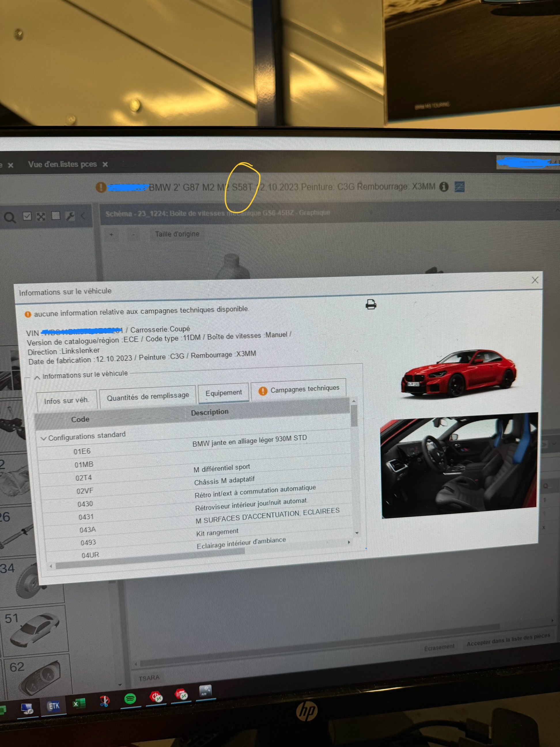Click 'M différentiel sport' description

click(x=222, y=468)
